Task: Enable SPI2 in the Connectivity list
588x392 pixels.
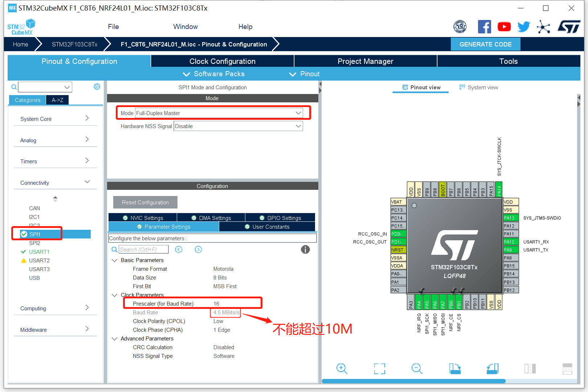Action: (x=34, y=243)
